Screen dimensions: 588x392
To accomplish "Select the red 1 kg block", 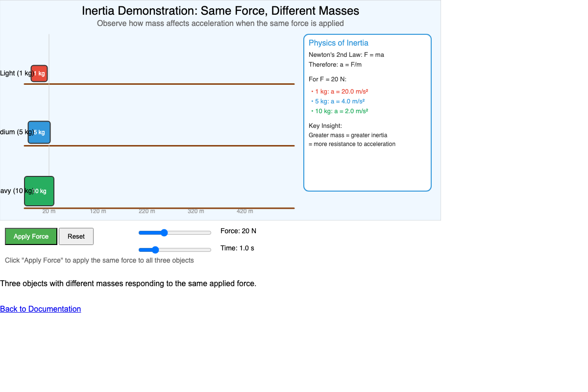I will click(x=40, y=73).
